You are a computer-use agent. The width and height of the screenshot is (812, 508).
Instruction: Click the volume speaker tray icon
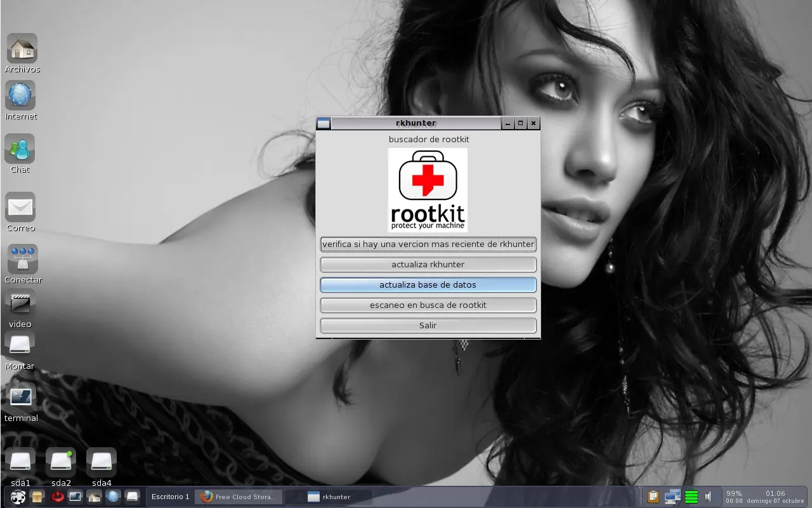(709, 497)
